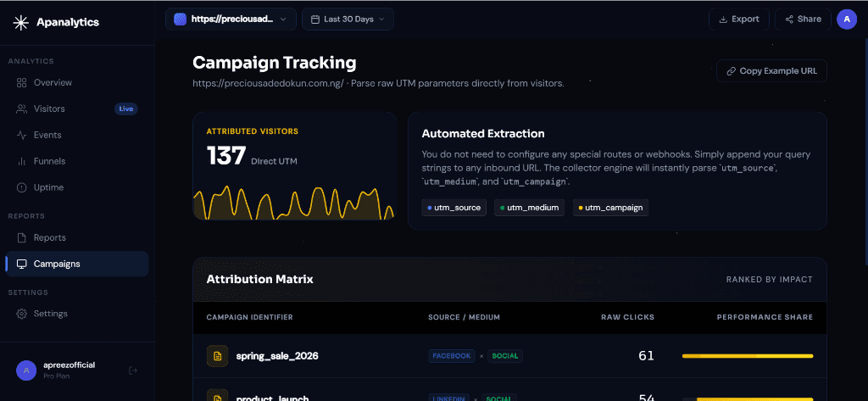
Task: Click the Apanalytics brand name
Action: click(68, 22)
